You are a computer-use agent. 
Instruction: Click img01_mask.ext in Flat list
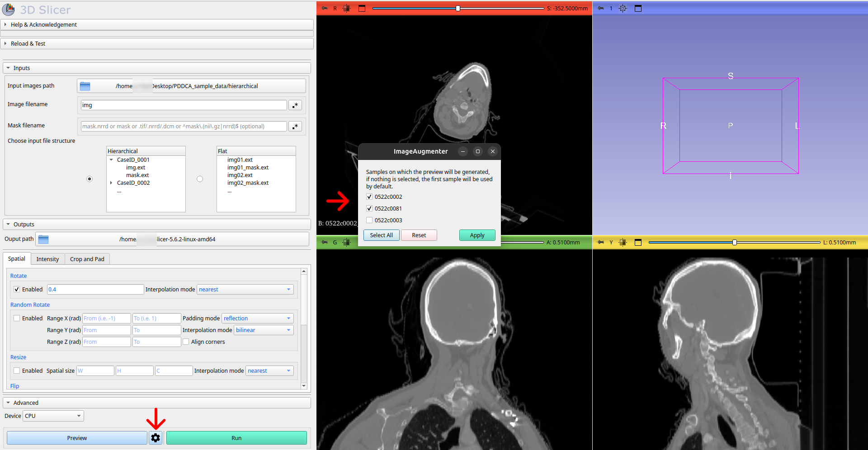click(248, 168)
